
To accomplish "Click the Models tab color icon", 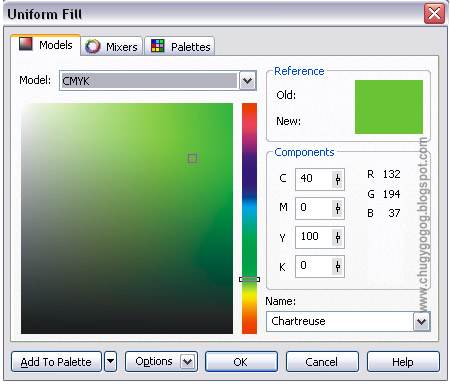I will pos(26,44).
